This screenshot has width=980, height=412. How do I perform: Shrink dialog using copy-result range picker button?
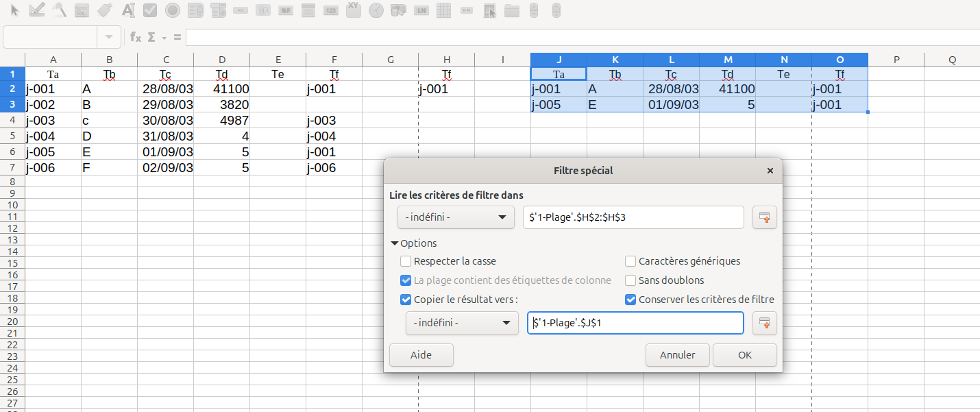click(x=765, y=323)
